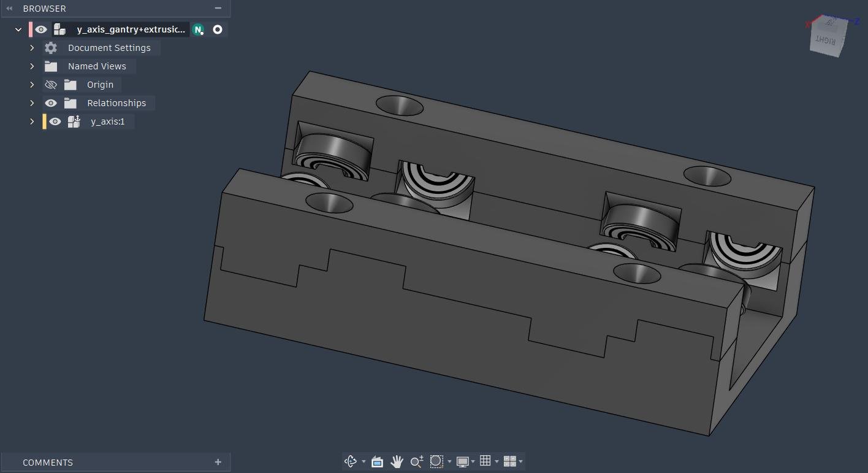The height and width of the screenshot is (473, 868).
Task: Select the Named Views label
Action: pyautogui.click(x=97, y=66)
